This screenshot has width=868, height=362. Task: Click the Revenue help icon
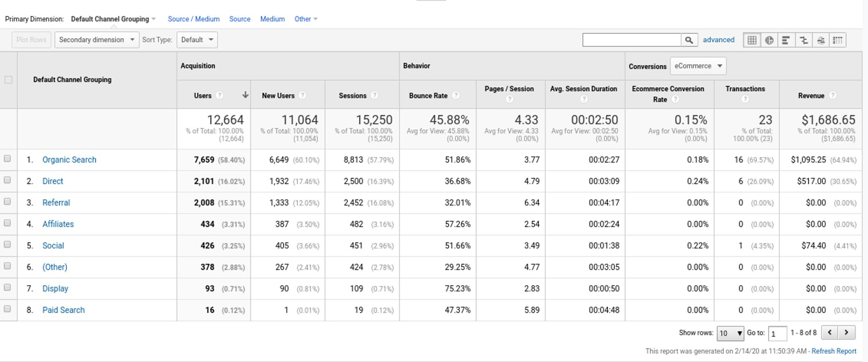(x=833, y=95)
